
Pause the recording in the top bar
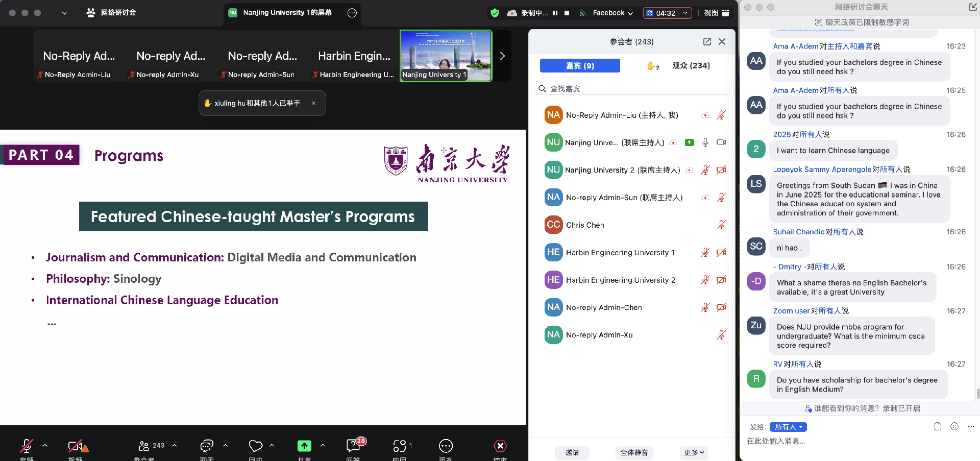pyautogui.click(x=555, y=13)
